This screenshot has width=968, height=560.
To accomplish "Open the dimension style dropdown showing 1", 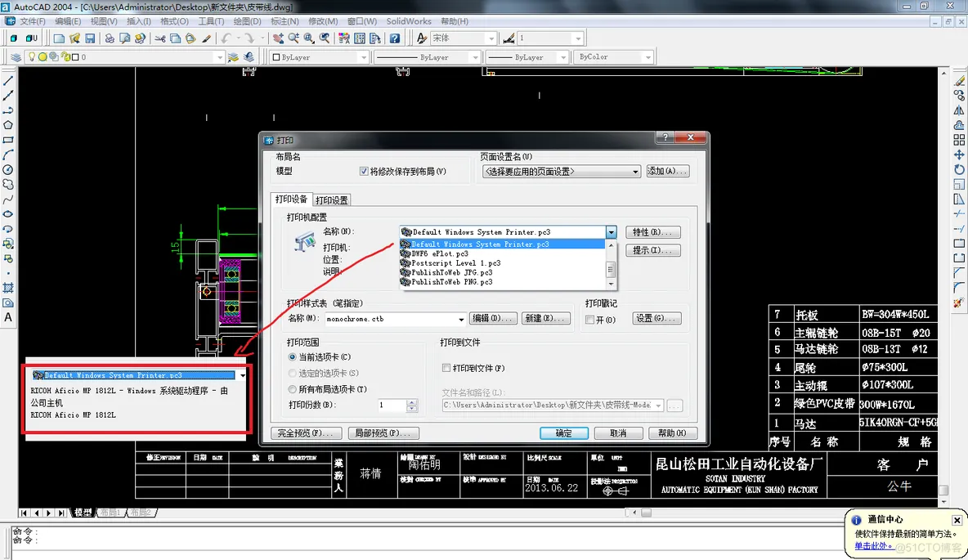I will [578, 38].
